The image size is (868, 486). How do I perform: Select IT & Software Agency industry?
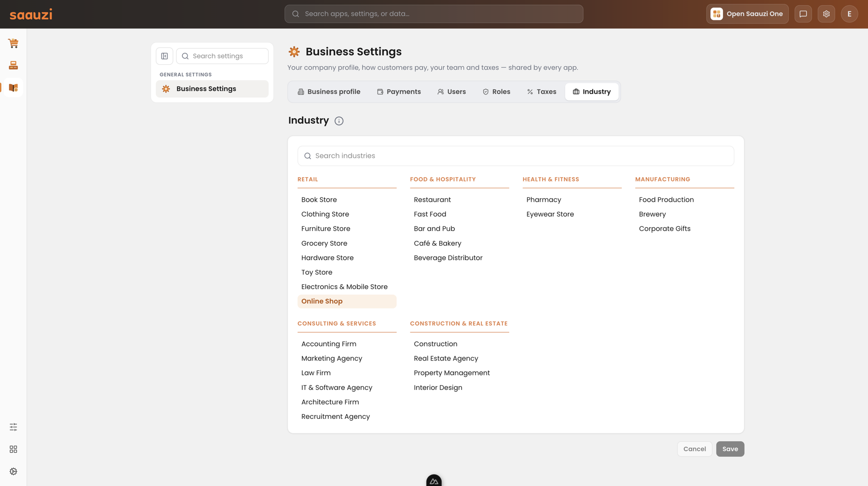[x=347, y=388]
